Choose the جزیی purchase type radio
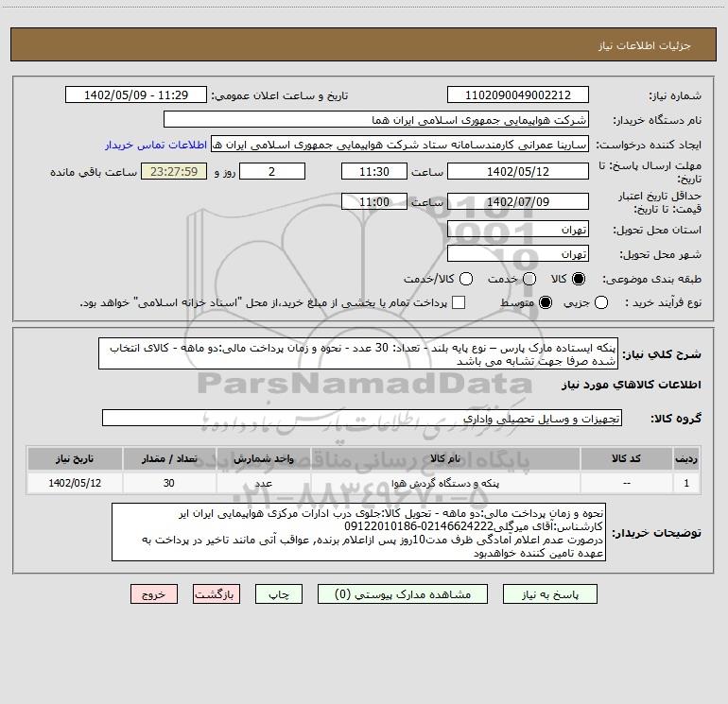Image resolution: width=728 pixels, height=704 pixels. click(600, 303)
